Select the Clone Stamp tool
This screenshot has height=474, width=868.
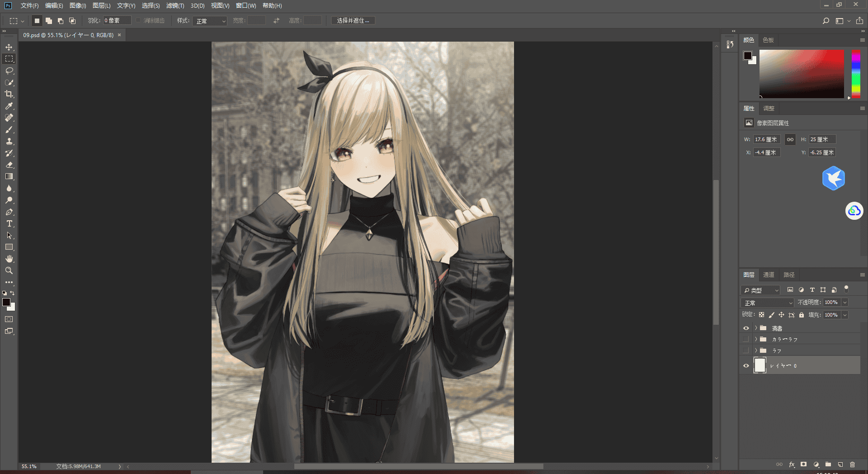pos(9,141)
